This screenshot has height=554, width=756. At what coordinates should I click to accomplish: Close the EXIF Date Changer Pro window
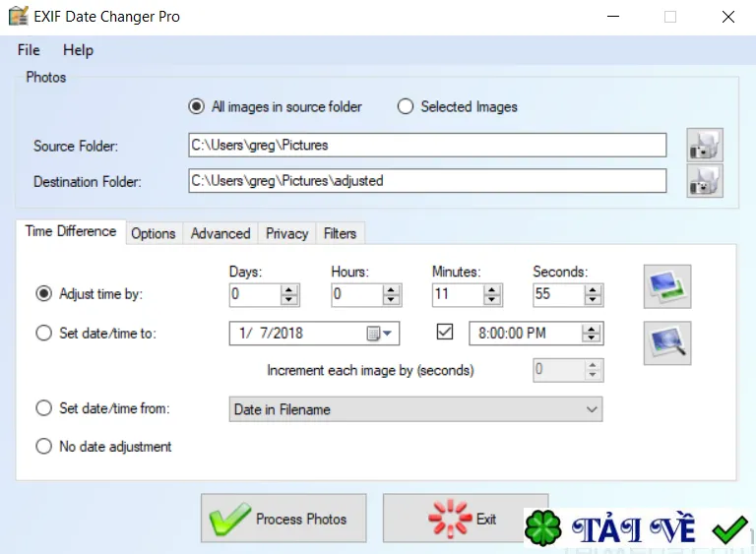728,17
